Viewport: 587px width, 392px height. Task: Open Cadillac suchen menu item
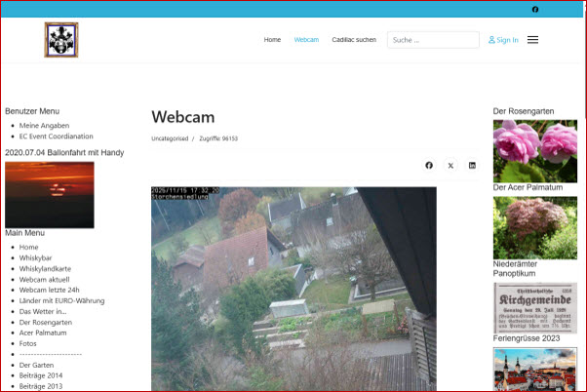click(x=353, y=40)
